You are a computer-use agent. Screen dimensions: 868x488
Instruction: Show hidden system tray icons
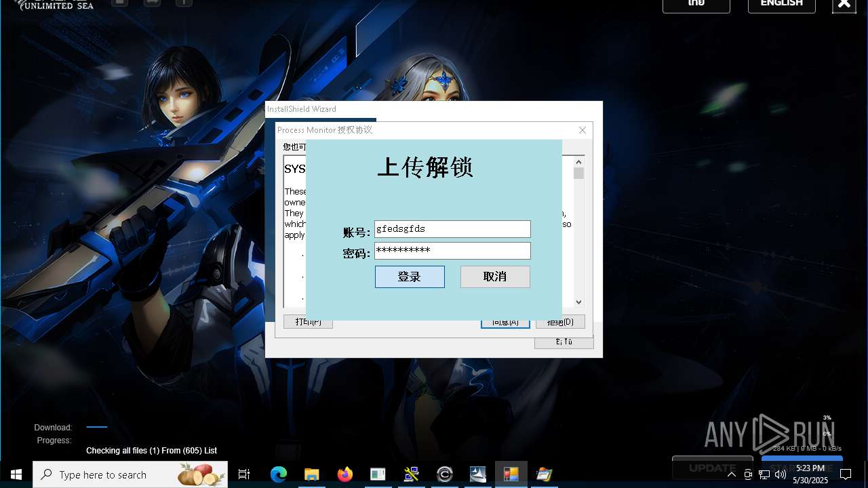(x=731, y=474)
